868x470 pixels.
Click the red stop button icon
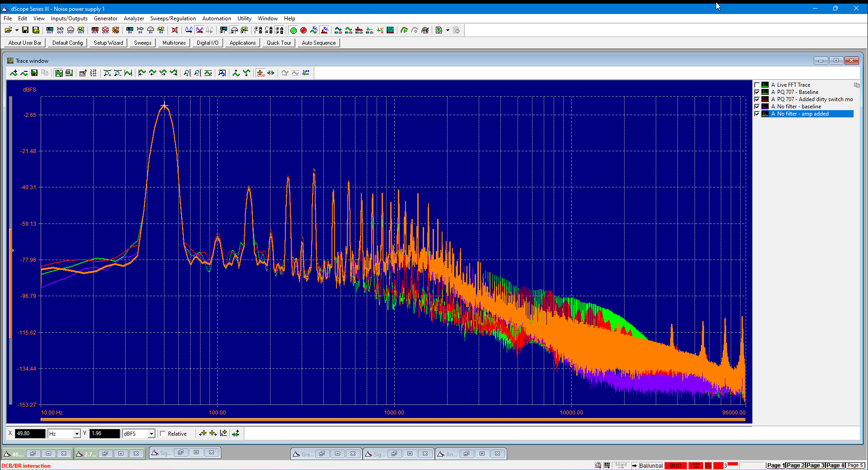coord(303,30)
